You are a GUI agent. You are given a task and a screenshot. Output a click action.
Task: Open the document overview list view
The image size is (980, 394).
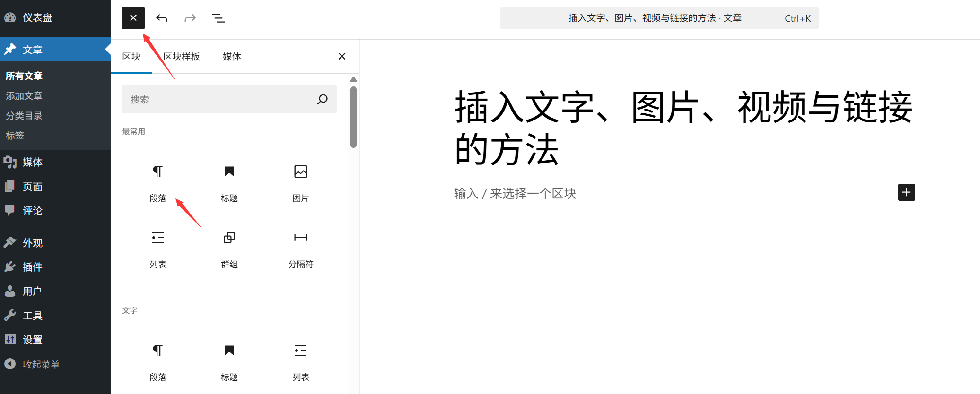(218, 18)
